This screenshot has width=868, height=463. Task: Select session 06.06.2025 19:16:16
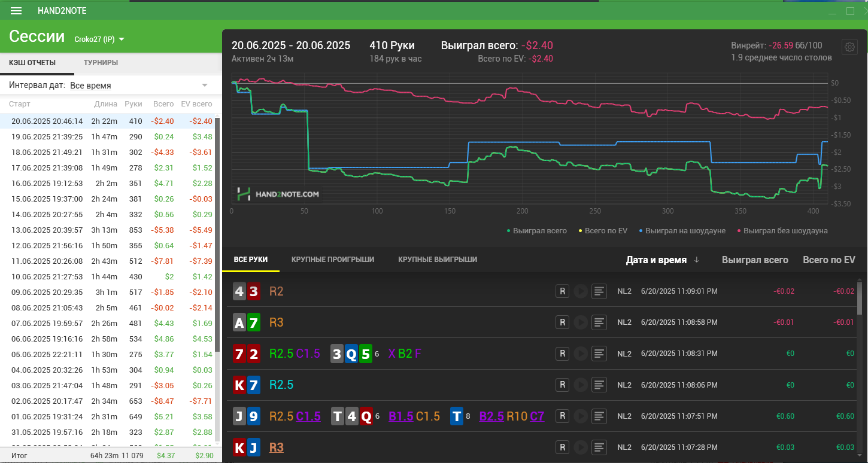[x=107, y=339]
